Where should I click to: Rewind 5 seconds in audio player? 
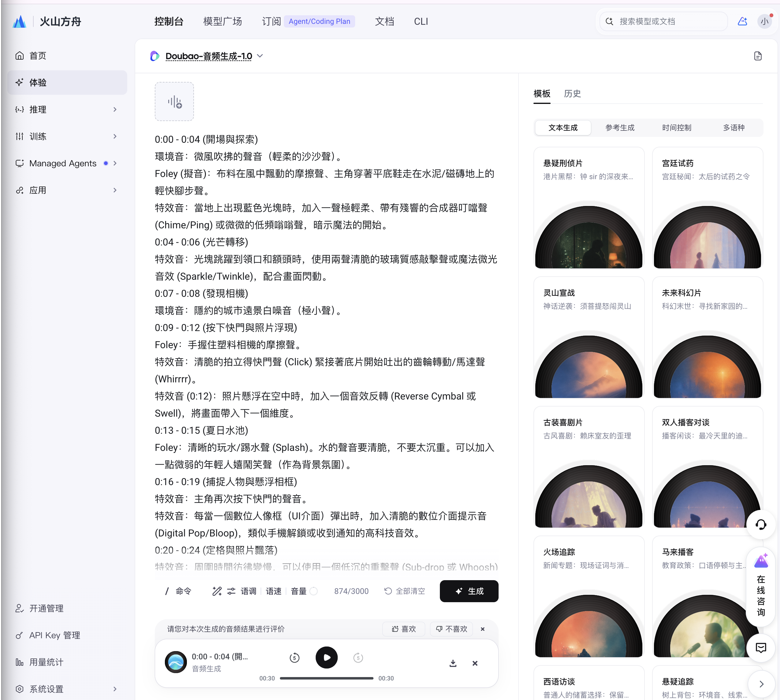pyautogui.click(x=294, y=658)
